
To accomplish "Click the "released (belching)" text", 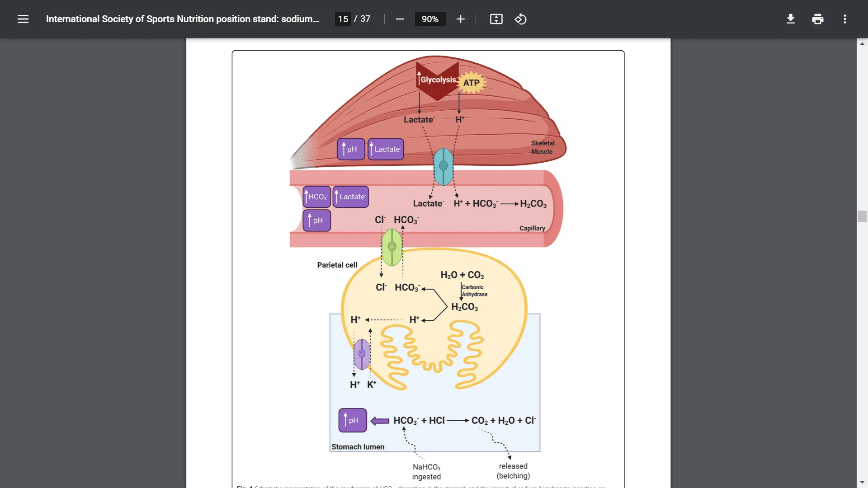I will click(513, 471).
